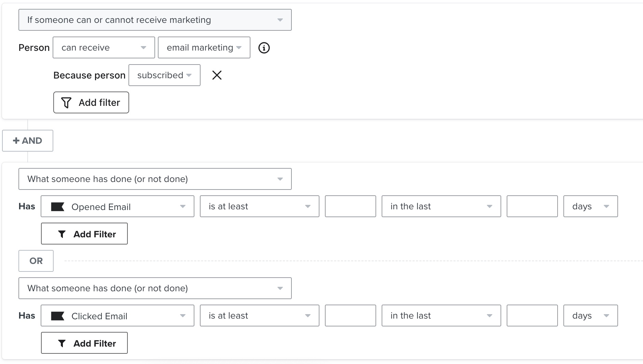643x364 pixels.
Task: Open the 'email marketing' dropdown
Action: [x=204, y=47]
